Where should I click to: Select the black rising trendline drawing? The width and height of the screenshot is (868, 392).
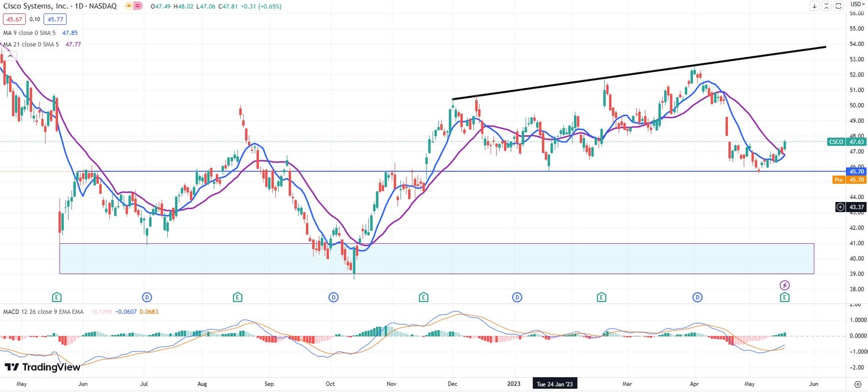pyautogui.click(x=639, y=73)
